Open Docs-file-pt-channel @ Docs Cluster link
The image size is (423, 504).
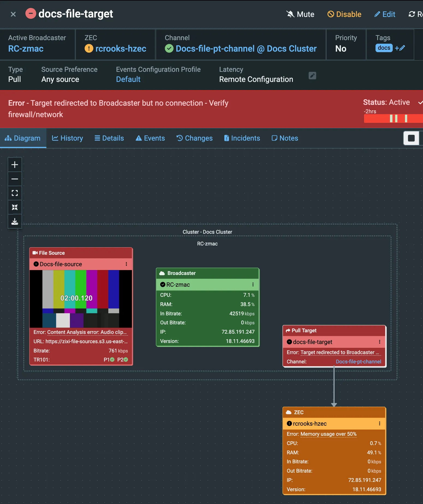click(246, 49)
